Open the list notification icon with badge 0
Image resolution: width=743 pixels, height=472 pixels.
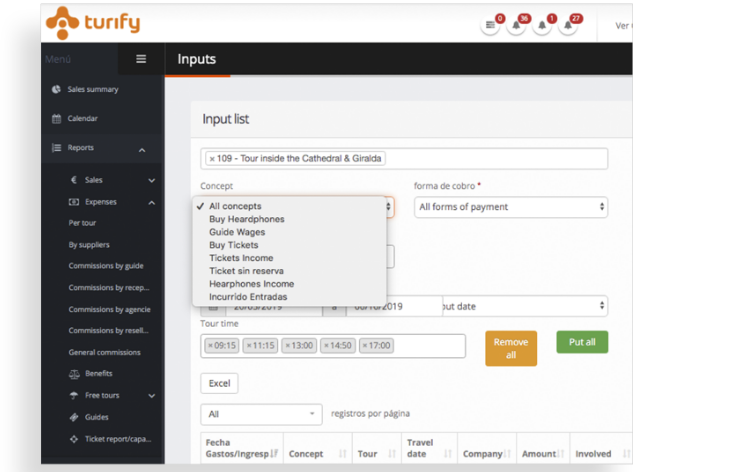click(x=490, y=25)
